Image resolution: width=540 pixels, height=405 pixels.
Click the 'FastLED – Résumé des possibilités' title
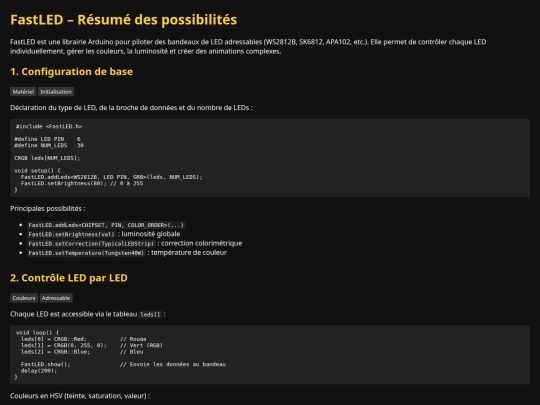coord(123,20)
